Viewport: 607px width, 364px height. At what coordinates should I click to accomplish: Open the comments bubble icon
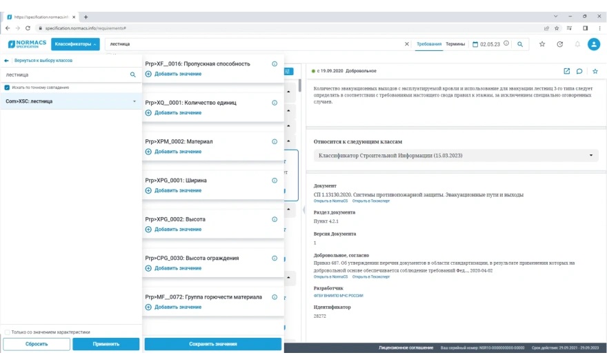click(580, 71)
